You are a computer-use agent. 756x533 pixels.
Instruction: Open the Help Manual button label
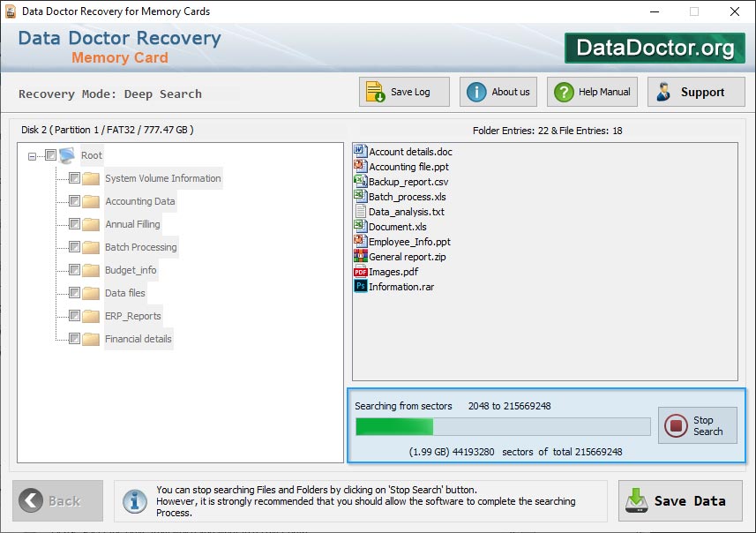(x=604, y=92)
